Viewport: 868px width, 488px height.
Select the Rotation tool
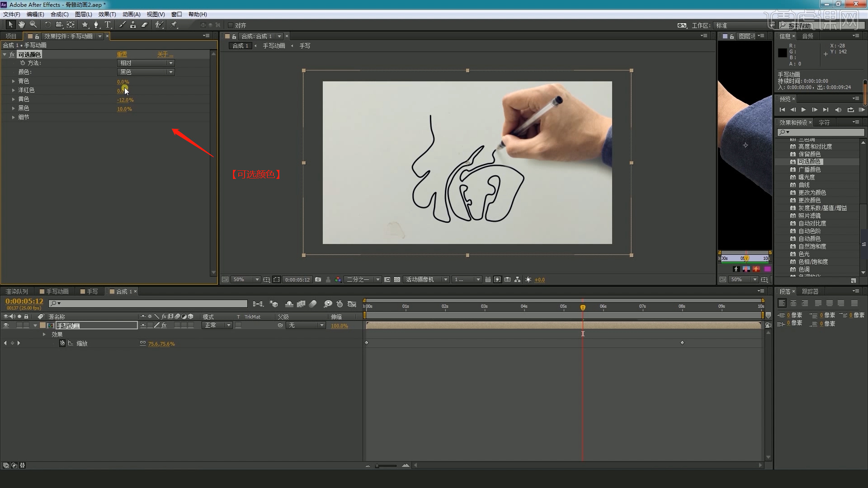point(47,25)
